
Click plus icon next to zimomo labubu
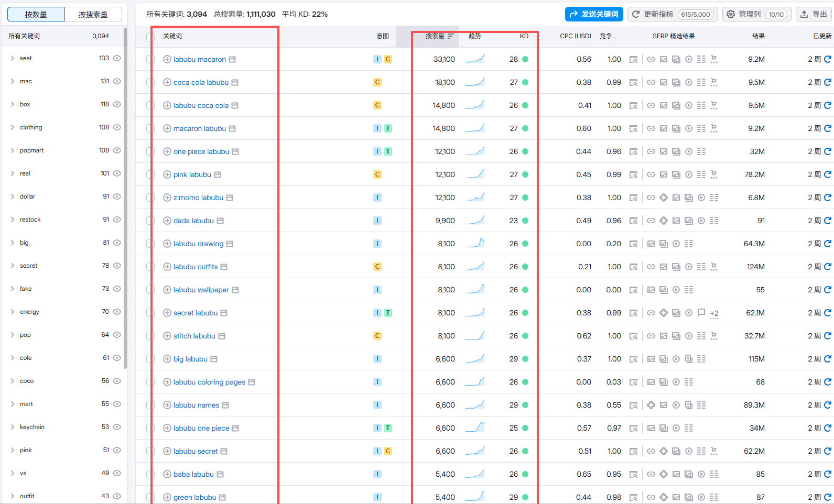pyautogui.click(x=167, y=198)
